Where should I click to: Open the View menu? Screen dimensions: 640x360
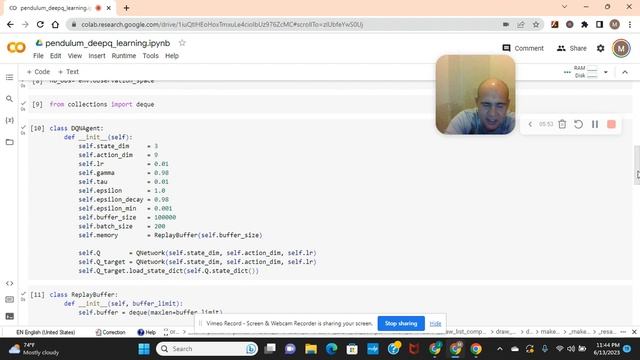75,56
